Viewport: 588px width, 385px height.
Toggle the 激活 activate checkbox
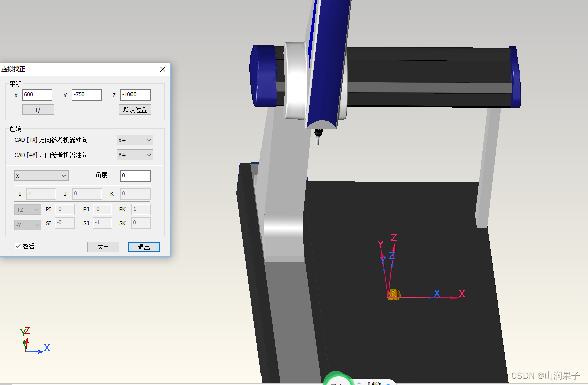point(18,246)
